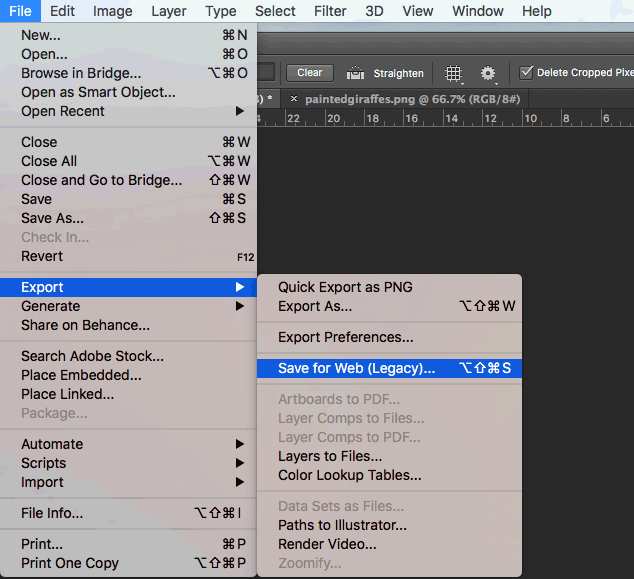Switch to the paintedgiraffes.png tab
Viewport: 634px width, 579px height.
(410, 99)
